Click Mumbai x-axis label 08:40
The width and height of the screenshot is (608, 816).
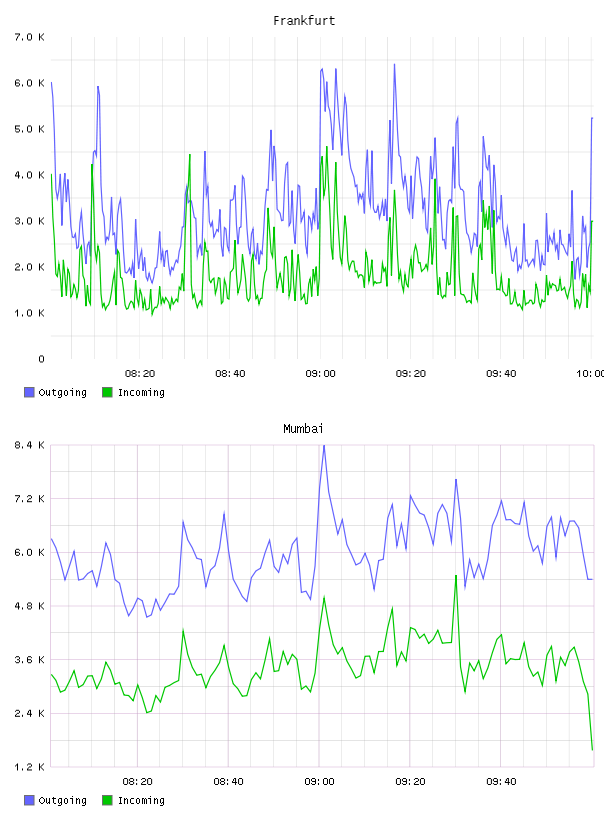coord(229,782)
